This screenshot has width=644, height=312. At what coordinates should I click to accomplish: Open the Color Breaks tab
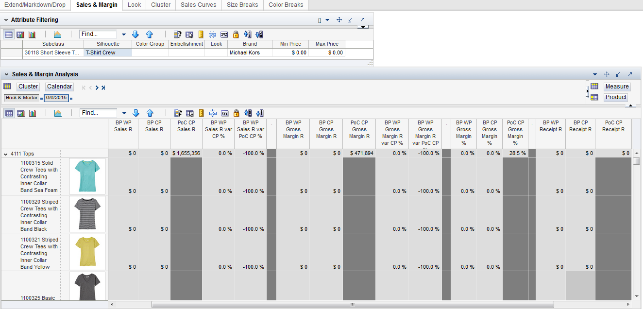click(286, 5)
